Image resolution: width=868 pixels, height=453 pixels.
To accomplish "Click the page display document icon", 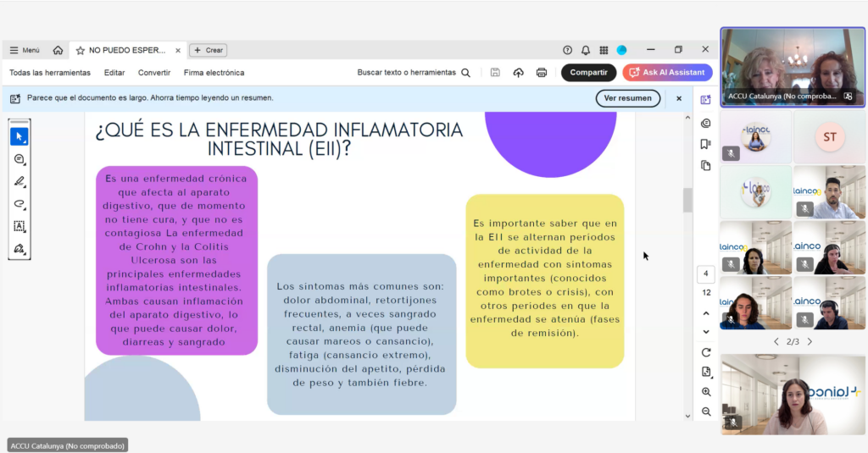I will (x=706, y=373).
